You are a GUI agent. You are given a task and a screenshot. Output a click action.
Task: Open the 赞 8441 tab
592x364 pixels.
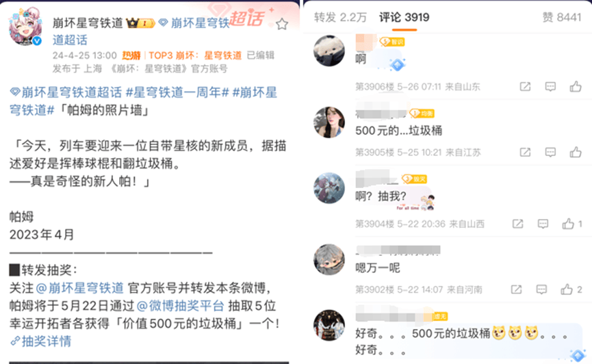pyautogui.click(x=561, y=17)
